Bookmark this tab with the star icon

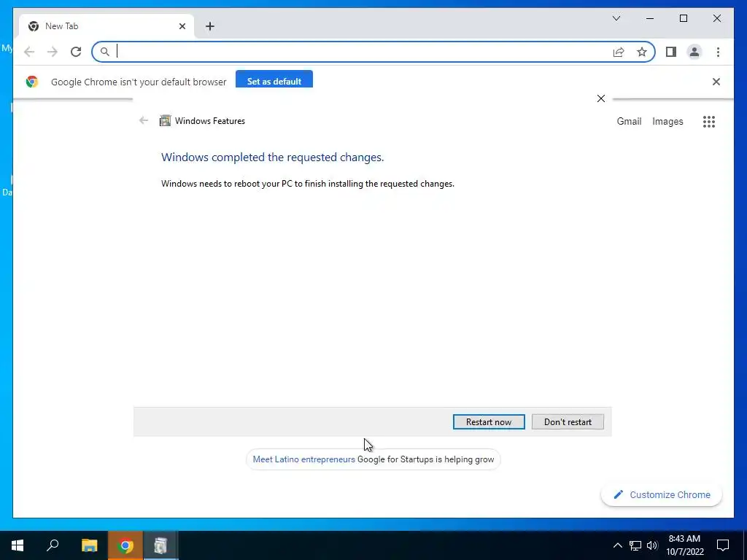point(642,52)
